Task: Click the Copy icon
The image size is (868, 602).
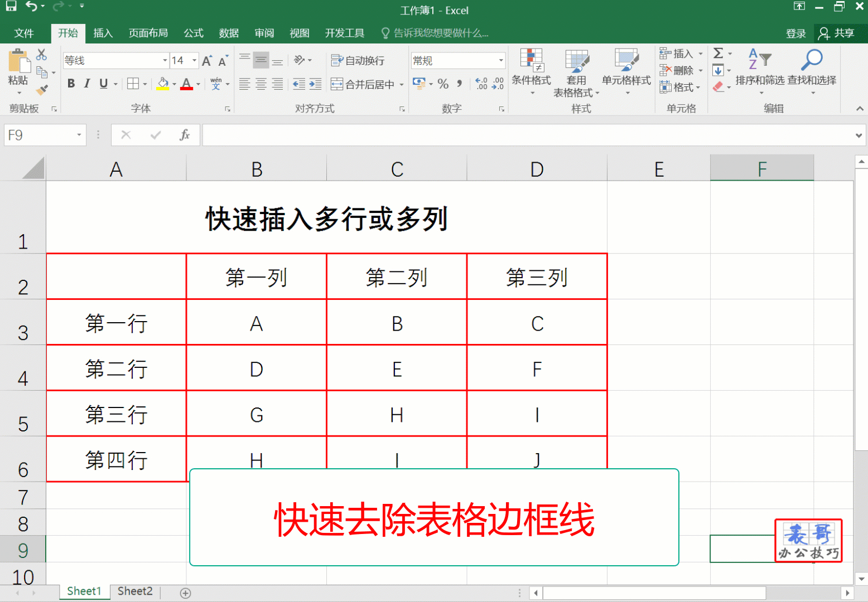Action: [42, 72]
